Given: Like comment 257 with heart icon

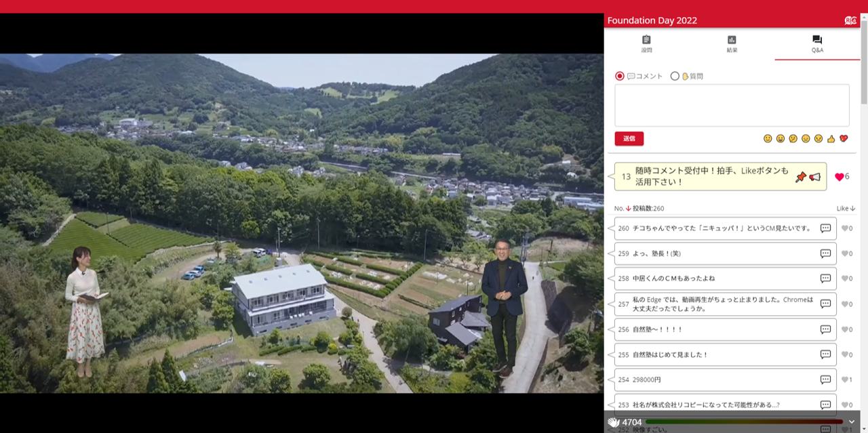Looking at the screenshot, I should [845, 304].
